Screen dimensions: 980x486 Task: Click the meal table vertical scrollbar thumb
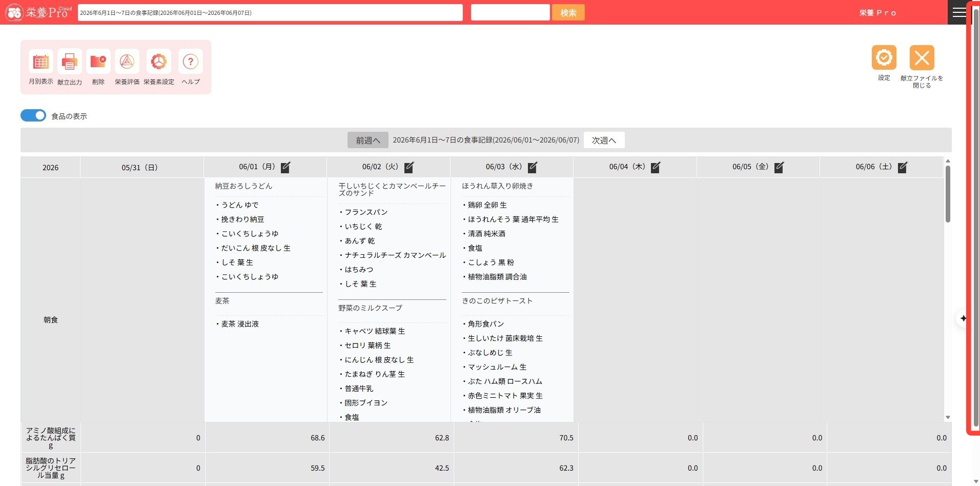pos(948,194)
